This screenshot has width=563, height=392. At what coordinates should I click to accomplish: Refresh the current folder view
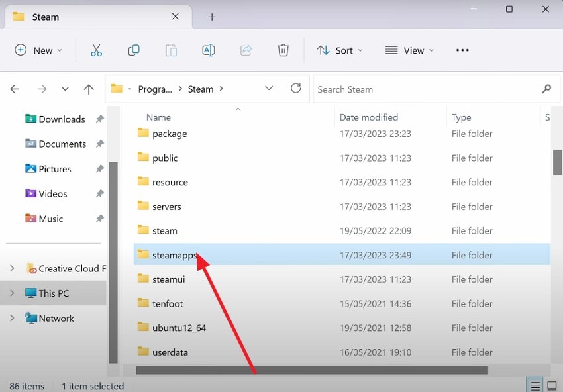295,89
